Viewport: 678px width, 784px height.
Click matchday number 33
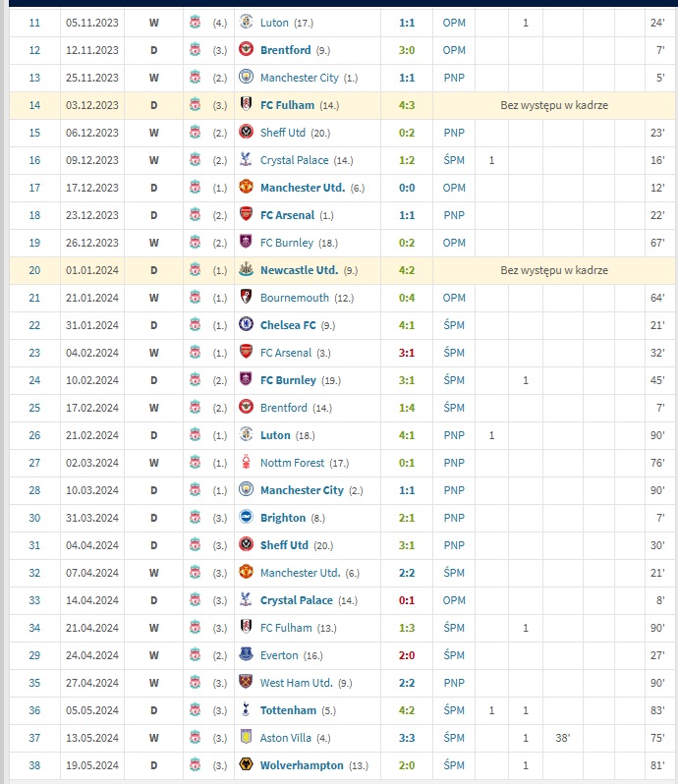34,600
